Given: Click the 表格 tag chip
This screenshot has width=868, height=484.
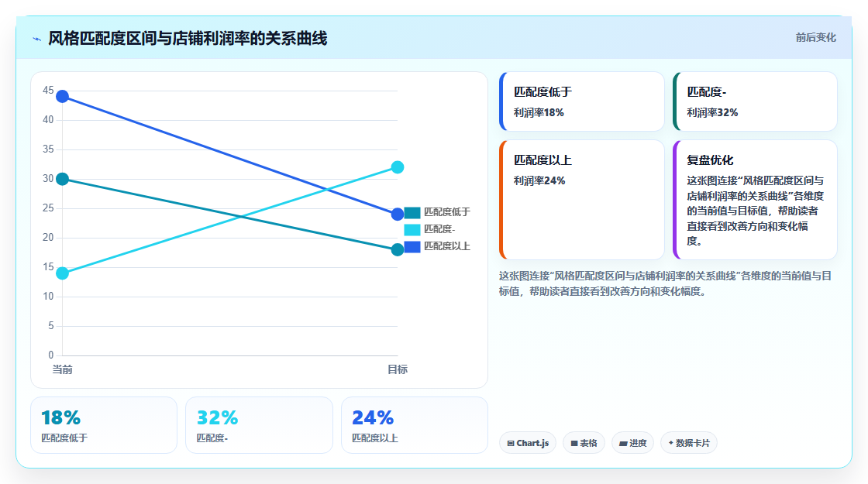Looking at the screenshot, I should [x=584, y=443].
